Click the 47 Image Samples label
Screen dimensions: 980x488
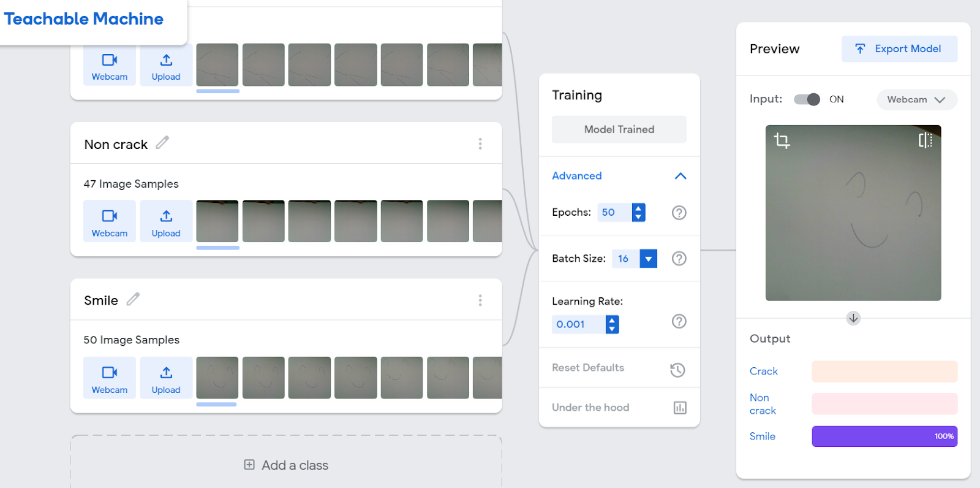click(x=131, y=184)
